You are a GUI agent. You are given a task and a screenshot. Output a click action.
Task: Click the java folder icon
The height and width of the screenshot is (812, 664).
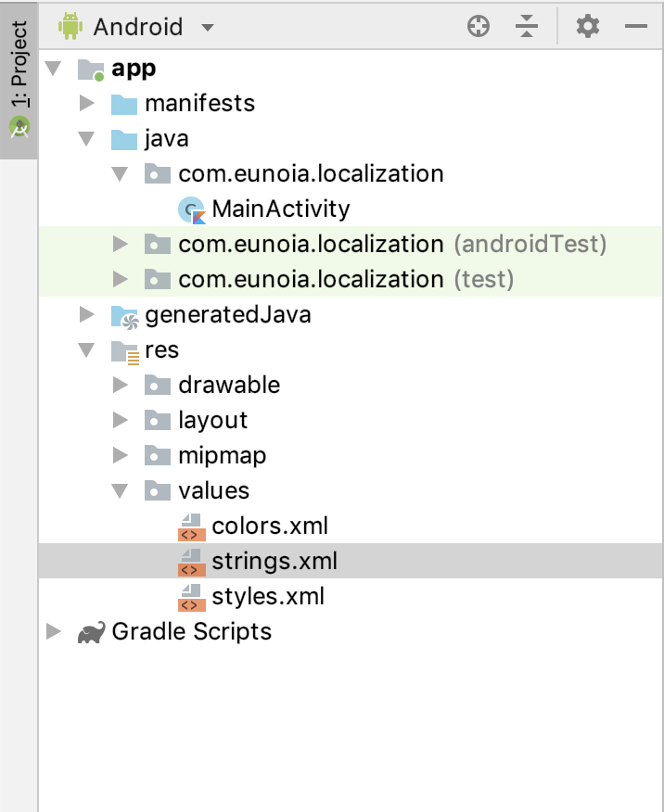(x=124, y=139)
